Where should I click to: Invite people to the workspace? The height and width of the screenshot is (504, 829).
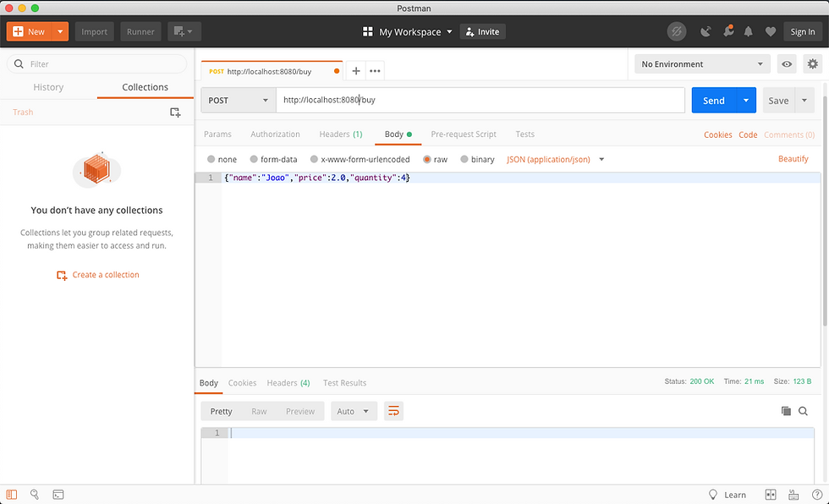(x=482, y=31)
